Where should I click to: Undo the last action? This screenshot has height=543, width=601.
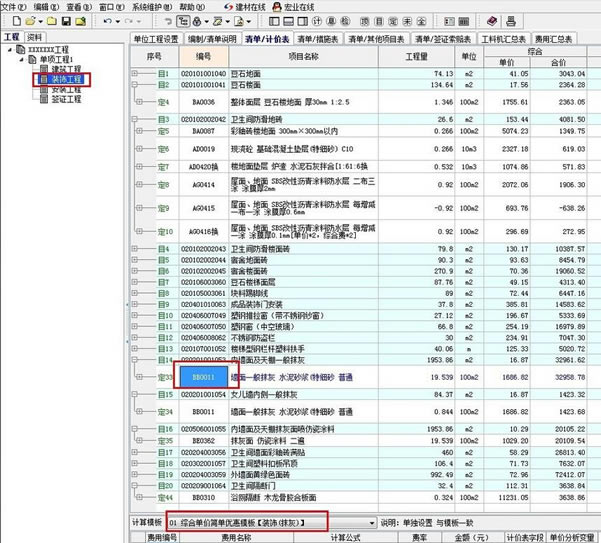click(x=107, y=21)
